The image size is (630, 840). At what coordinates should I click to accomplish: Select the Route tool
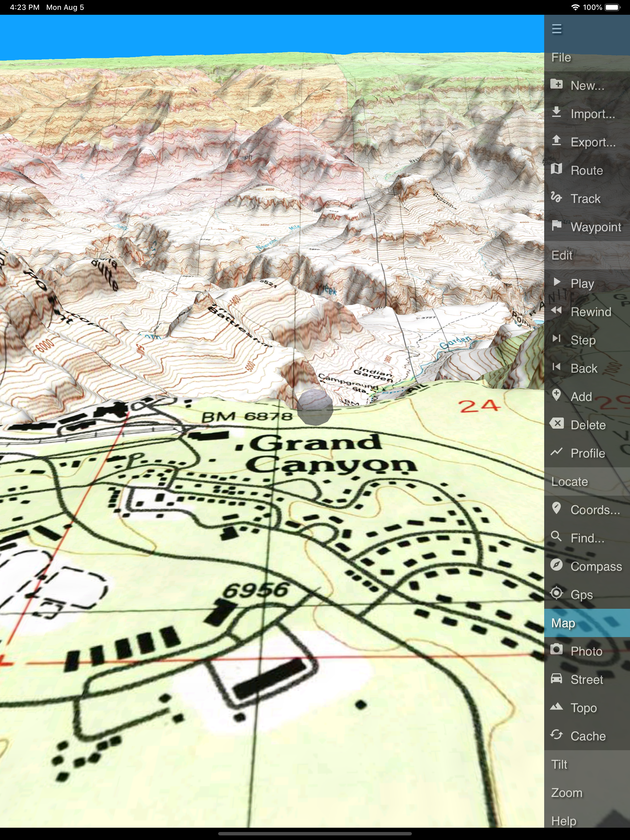[x=586, y=171]
